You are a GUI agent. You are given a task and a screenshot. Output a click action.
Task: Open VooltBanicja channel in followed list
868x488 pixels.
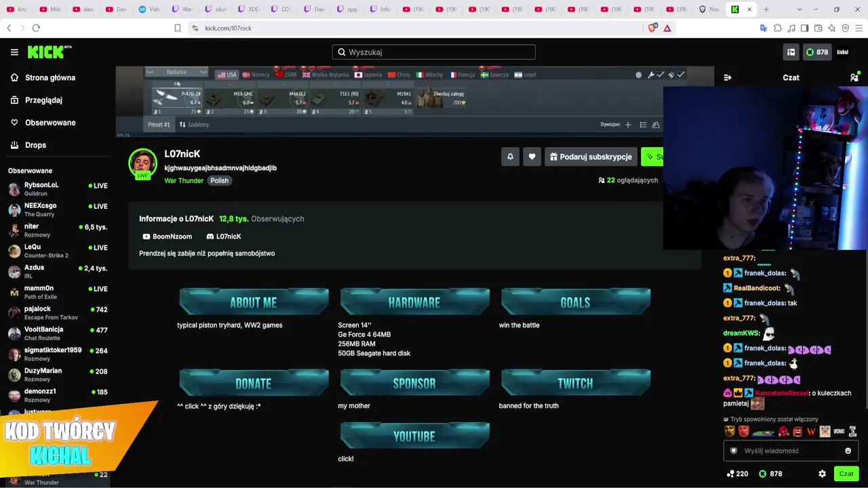pos(58,333)
